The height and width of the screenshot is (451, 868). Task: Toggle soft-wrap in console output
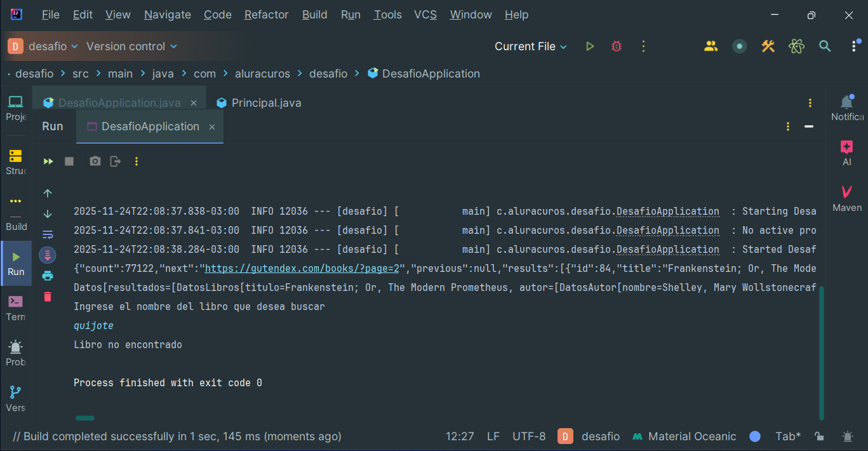48,234
